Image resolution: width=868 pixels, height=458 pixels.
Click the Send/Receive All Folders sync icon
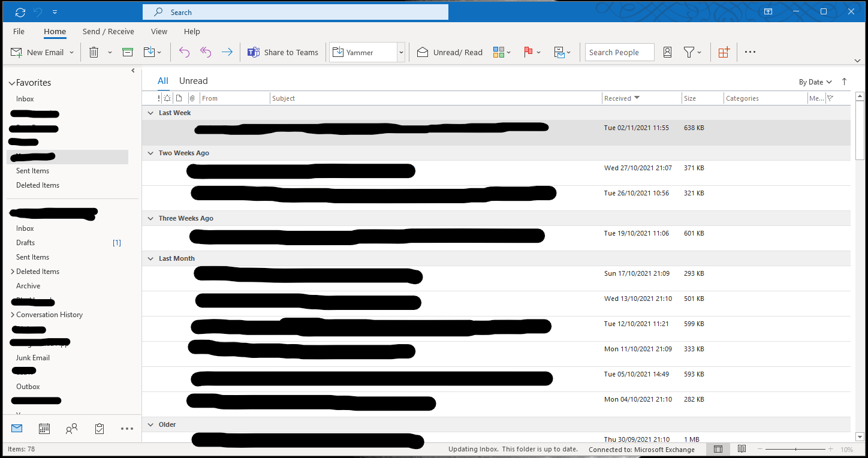pyautogui.click(x=20, y=12)
